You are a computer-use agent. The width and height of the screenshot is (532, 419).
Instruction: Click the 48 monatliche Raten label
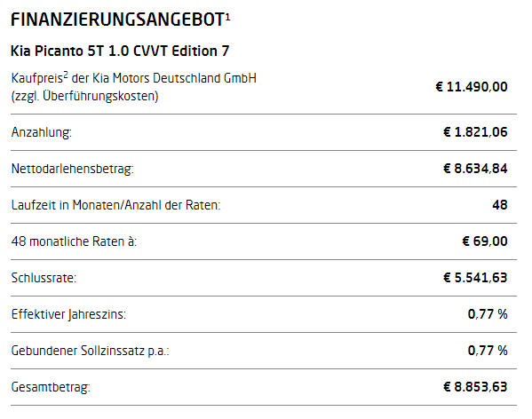pos(74,241)
